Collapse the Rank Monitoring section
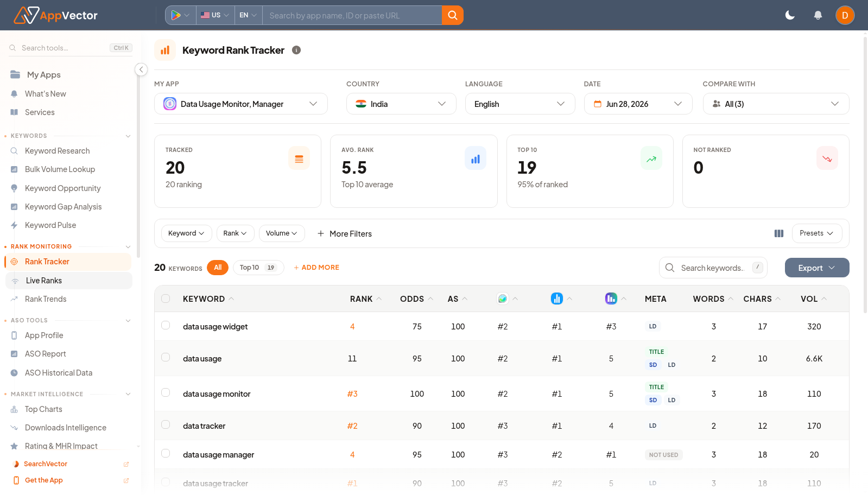Image resolution: width=868 pixels, height=495 pixels. pos(128,247)
